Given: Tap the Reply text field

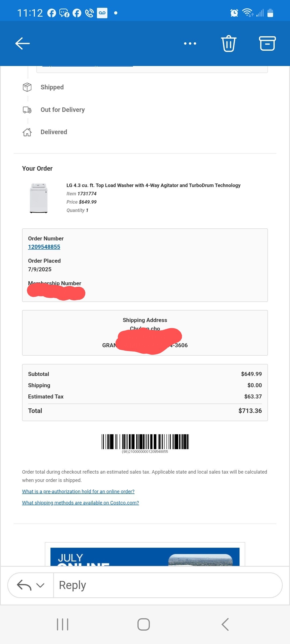Looking at the screenshot, I should 168,585.
